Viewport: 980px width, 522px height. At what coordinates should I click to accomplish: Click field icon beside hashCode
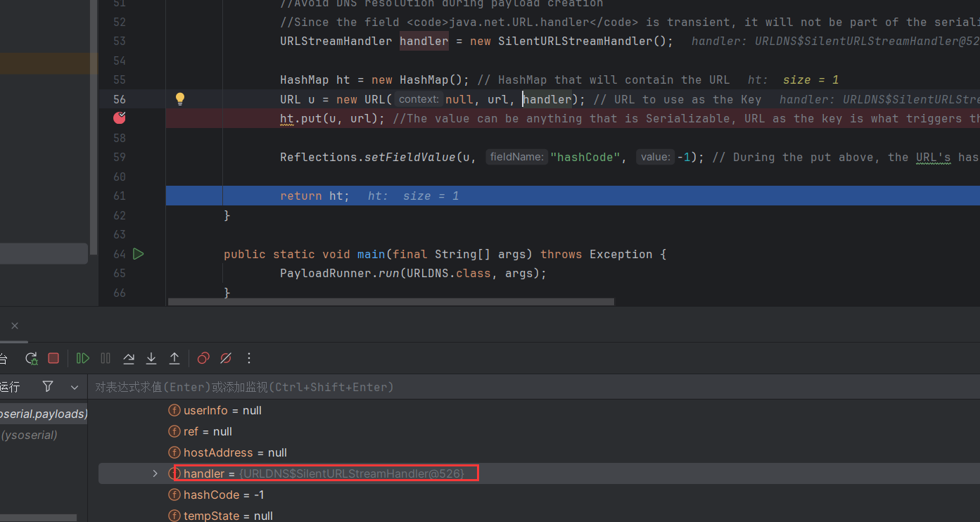click(x=174, y=495)
